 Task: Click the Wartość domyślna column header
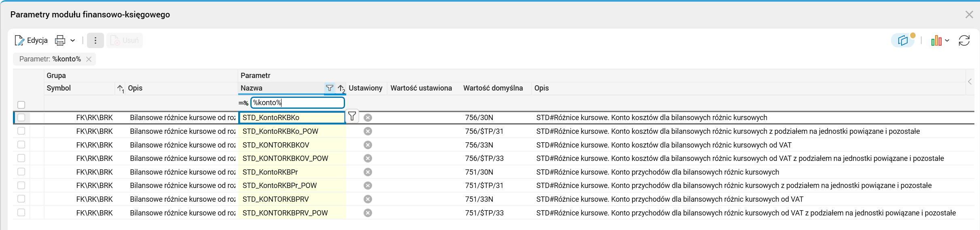click(x=493, y=88)
